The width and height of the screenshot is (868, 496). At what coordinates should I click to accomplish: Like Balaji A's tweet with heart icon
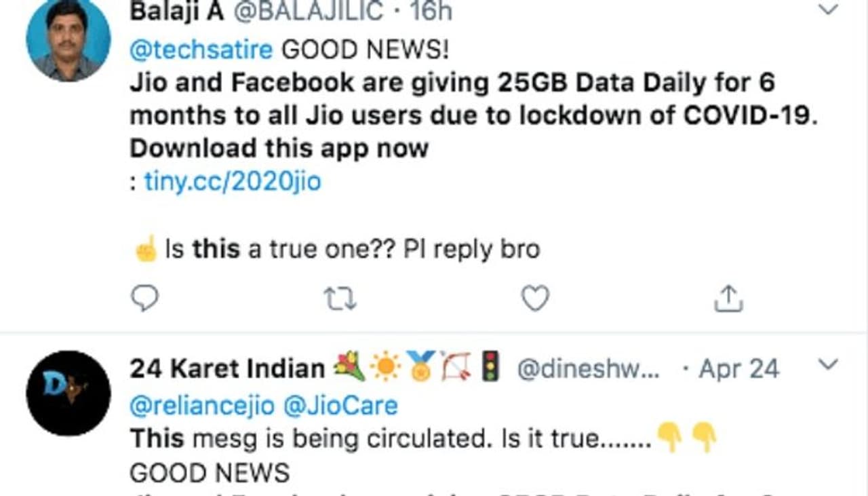point(534,298)
